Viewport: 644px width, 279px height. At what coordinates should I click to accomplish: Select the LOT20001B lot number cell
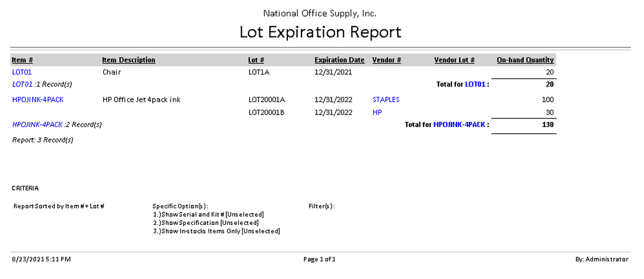(x=266, y=112)
